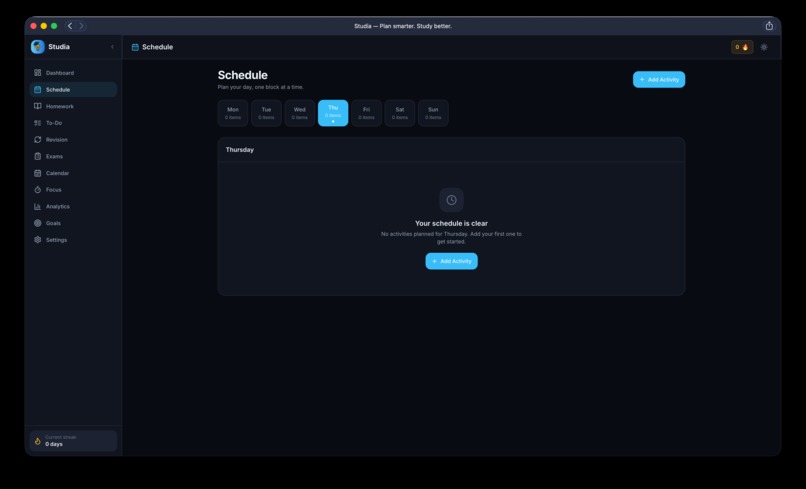Open the Focus page label
Image resolution: width=806 pixels, height=489 pixels.
coord(53,190)
